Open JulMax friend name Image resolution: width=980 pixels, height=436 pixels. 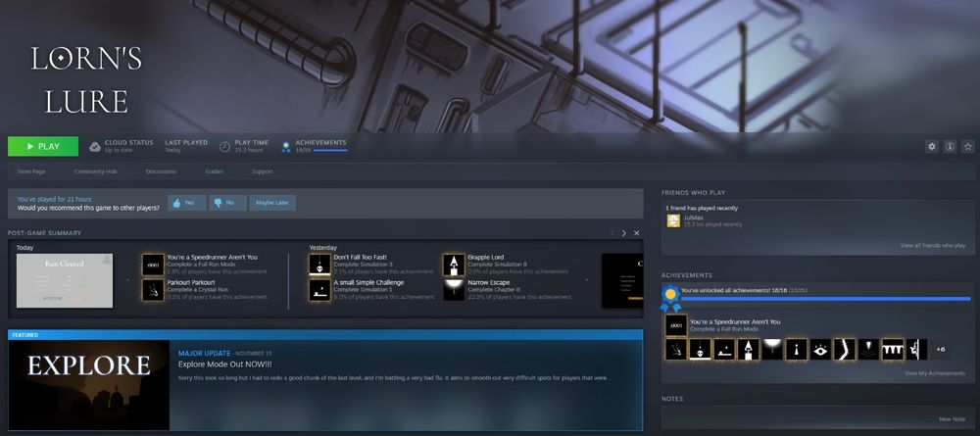(694, 218)
